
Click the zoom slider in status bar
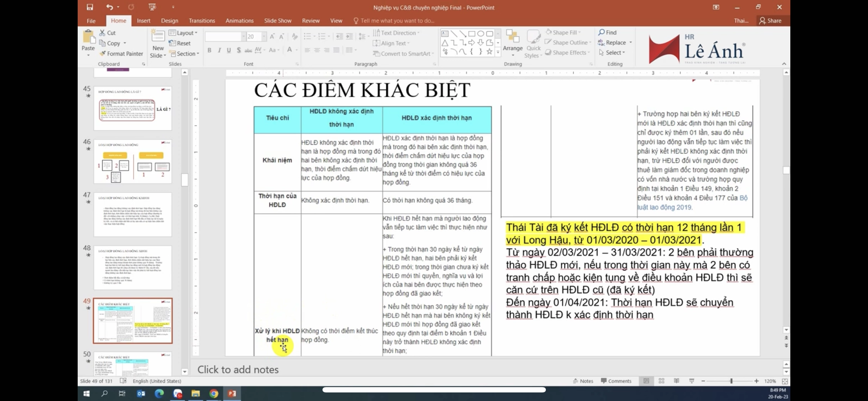(731, 381)
